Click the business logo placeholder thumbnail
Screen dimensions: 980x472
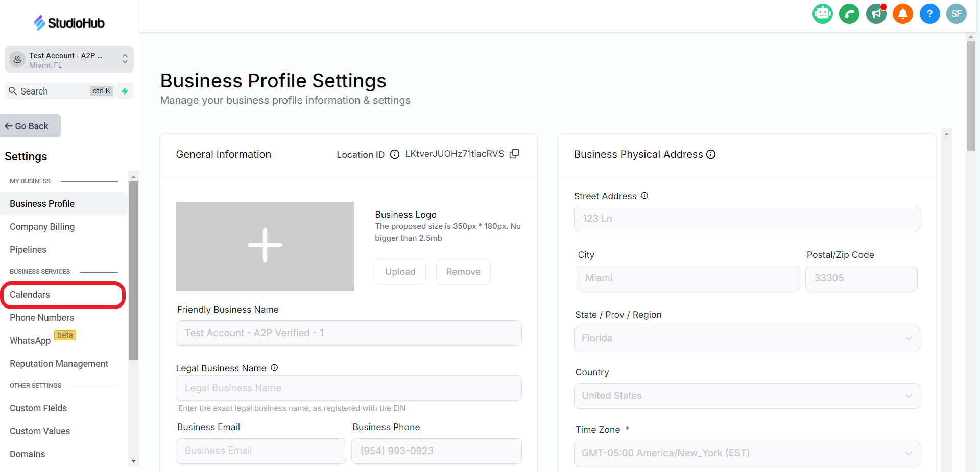[x=265, y=246]
